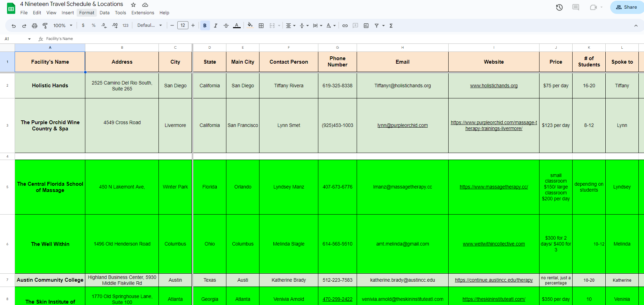Open the font family dropdown
The height and width of the screenshot is (305, 644).
150,25
